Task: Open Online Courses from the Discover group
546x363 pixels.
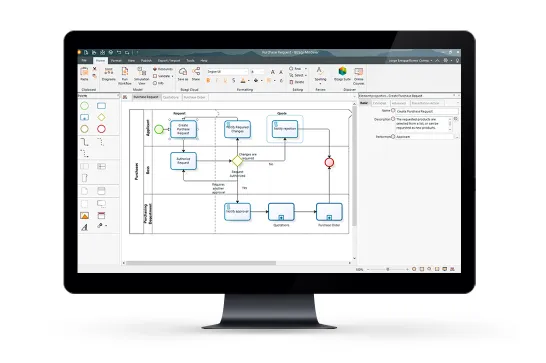Action: [358, 76]
